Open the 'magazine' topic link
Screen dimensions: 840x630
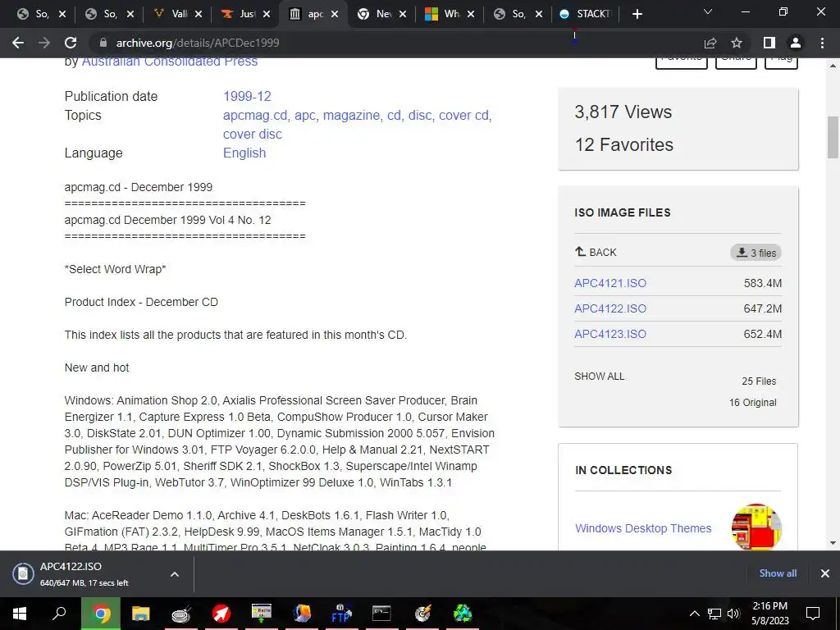[x=351, y=115]
